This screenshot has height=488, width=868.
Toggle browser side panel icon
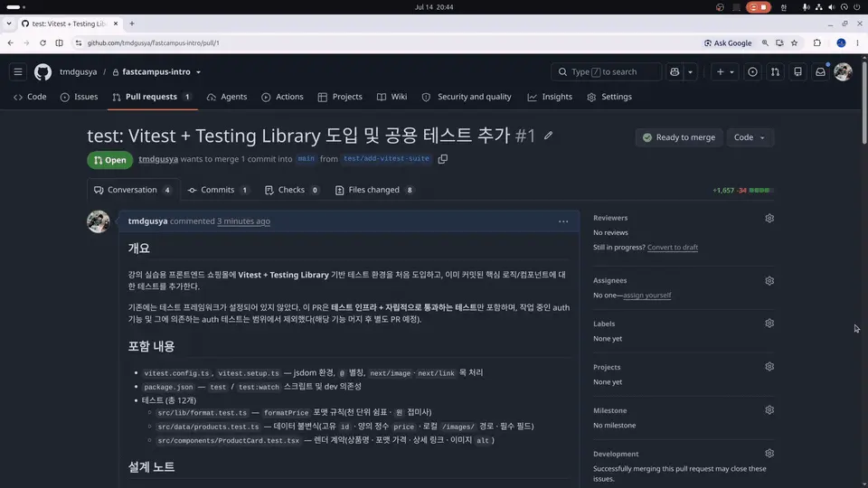pyautogui.click(x=60, y=42)
